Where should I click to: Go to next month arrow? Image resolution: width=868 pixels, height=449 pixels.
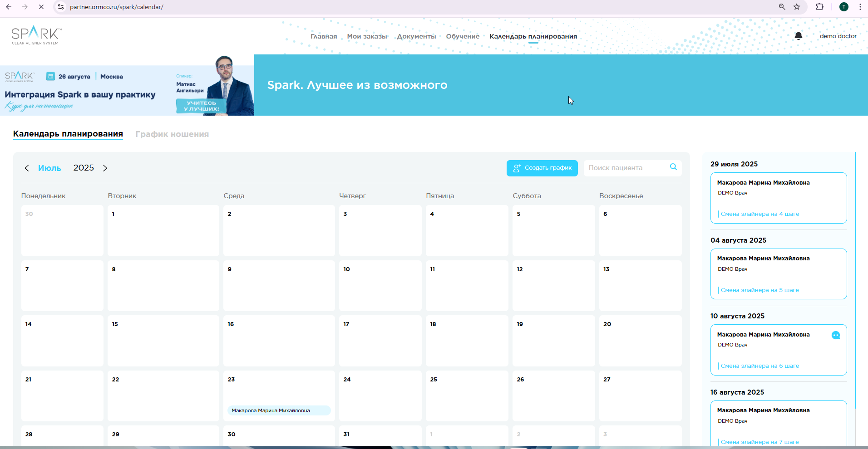point(105,168)
